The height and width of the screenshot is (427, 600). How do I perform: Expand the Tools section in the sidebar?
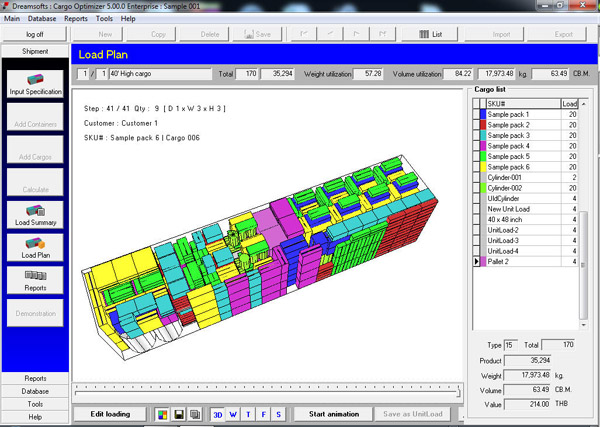tap(35, 404)
